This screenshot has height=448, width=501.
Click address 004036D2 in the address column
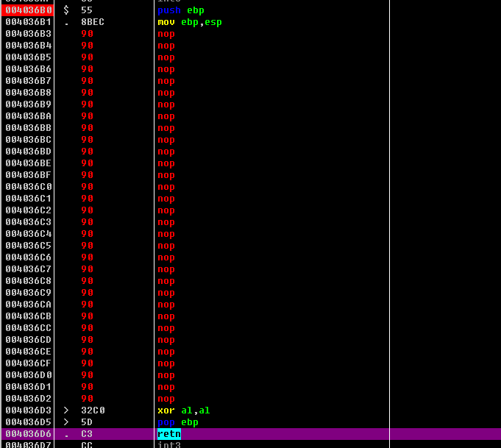tap(29, 399)
